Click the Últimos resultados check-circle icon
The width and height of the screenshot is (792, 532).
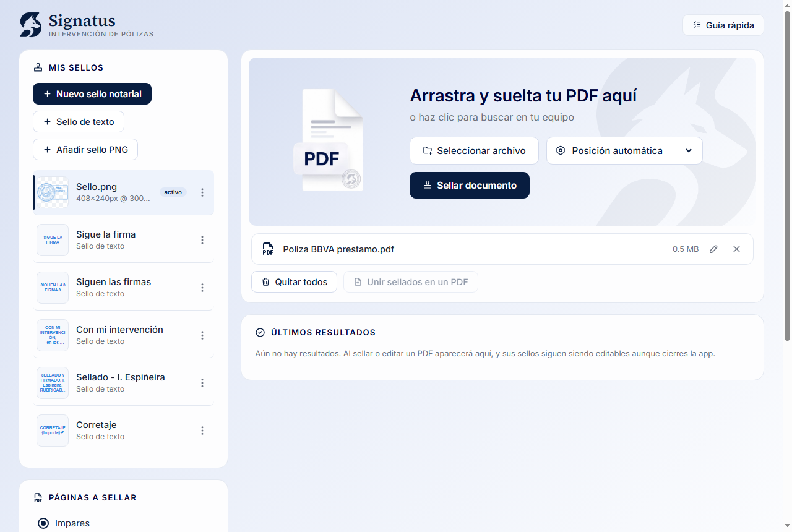(260, 333)
